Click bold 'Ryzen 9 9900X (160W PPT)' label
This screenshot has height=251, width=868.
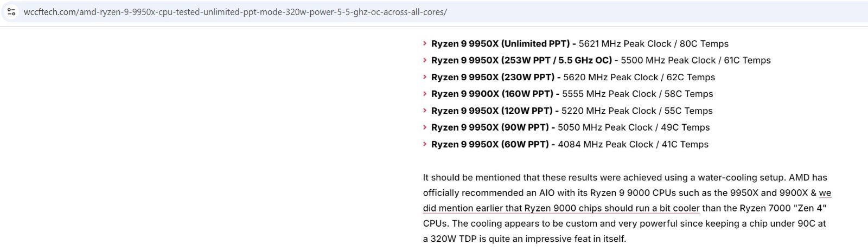pyautogui.click(x=492, y=94)
